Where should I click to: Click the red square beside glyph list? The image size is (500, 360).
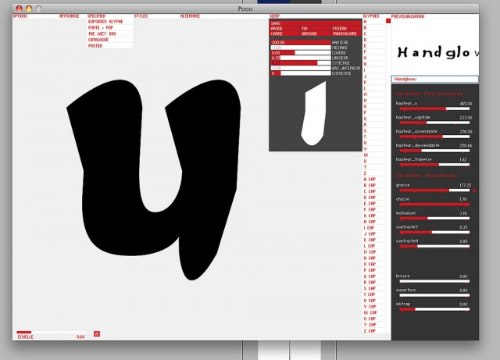[388, 21]
